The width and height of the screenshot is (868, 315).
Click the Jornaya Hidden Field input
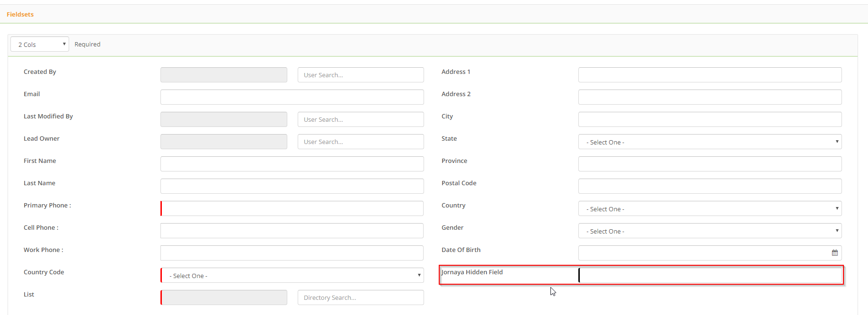(710, 275)
